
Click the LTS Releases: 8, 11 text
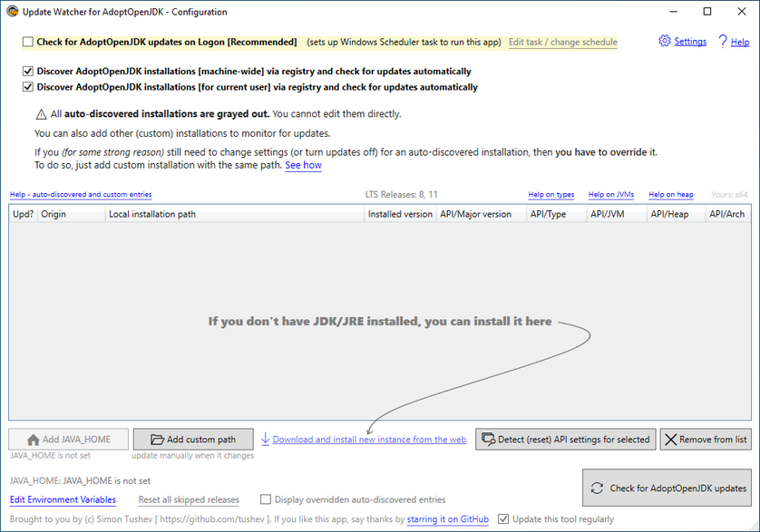click(x=402, y=194)
